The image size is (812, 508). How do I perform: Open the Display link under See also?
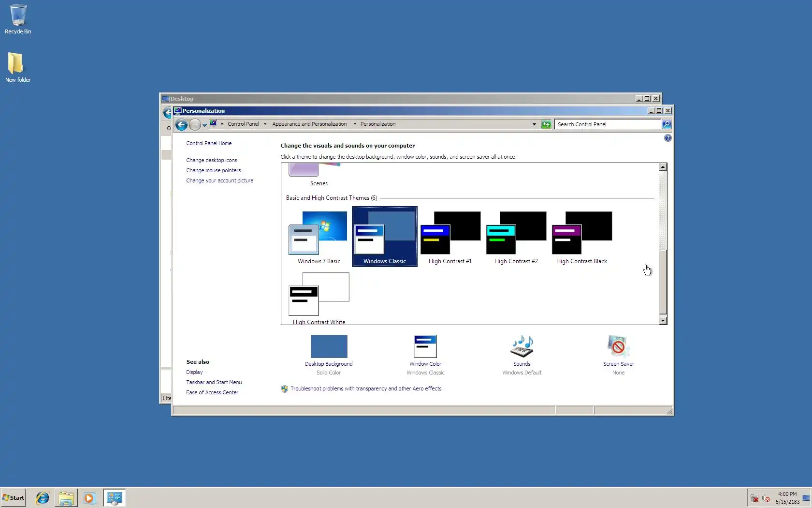(x=194, y=373)
